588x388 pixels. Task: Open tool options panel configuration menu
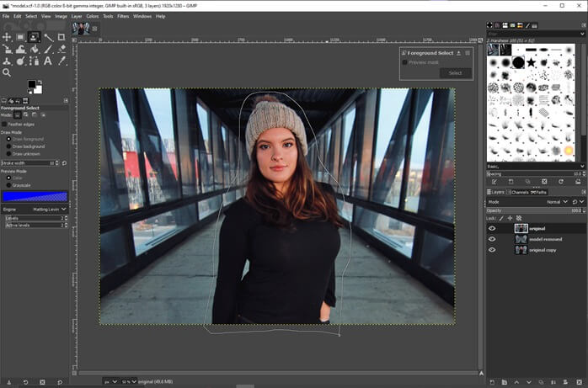66,101
